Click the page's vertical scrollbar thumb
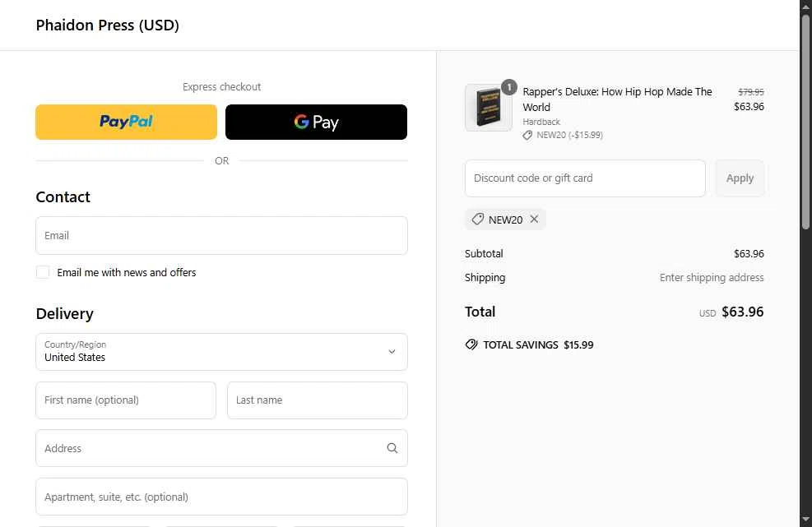The width and height of the screenshot is (812, 527). (805, 122)
